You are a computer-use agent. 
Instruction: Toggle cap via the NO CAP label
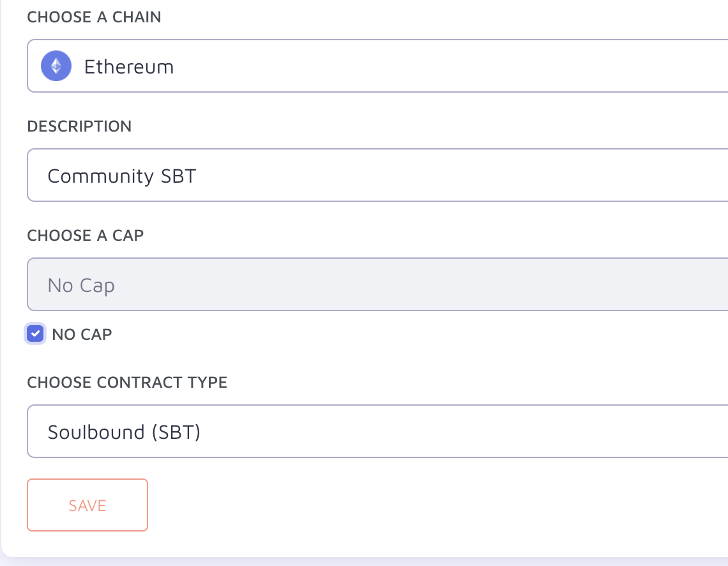point(82,334)
